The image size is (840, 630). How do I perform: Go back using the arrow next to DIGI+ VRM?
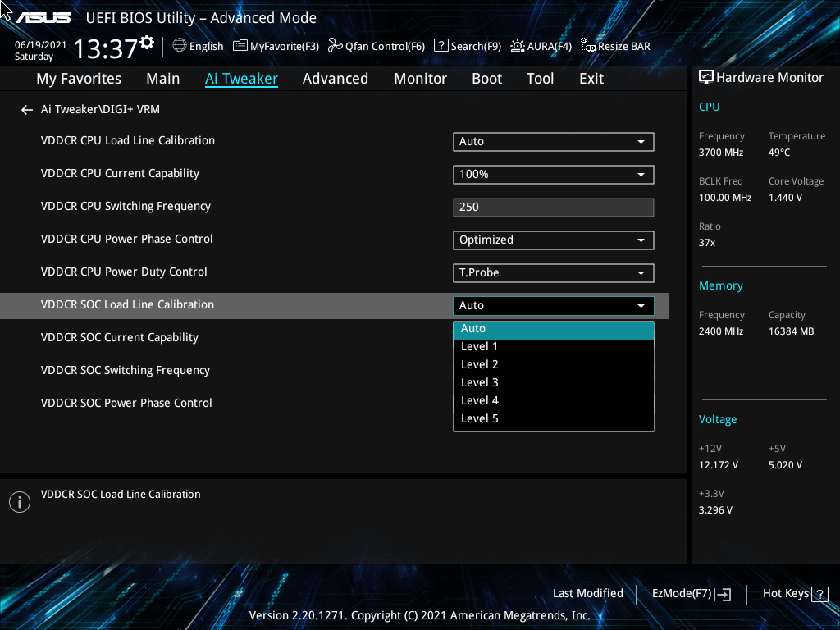pos(26,109)
